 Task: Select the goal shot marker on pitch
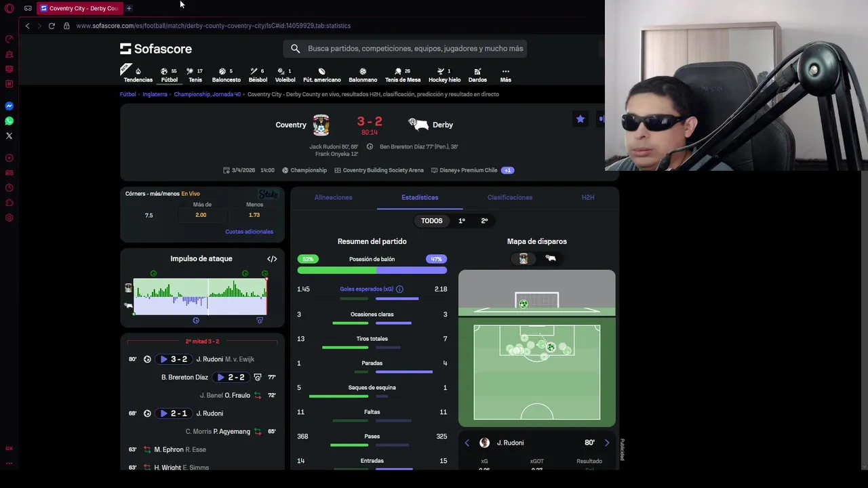551,348
